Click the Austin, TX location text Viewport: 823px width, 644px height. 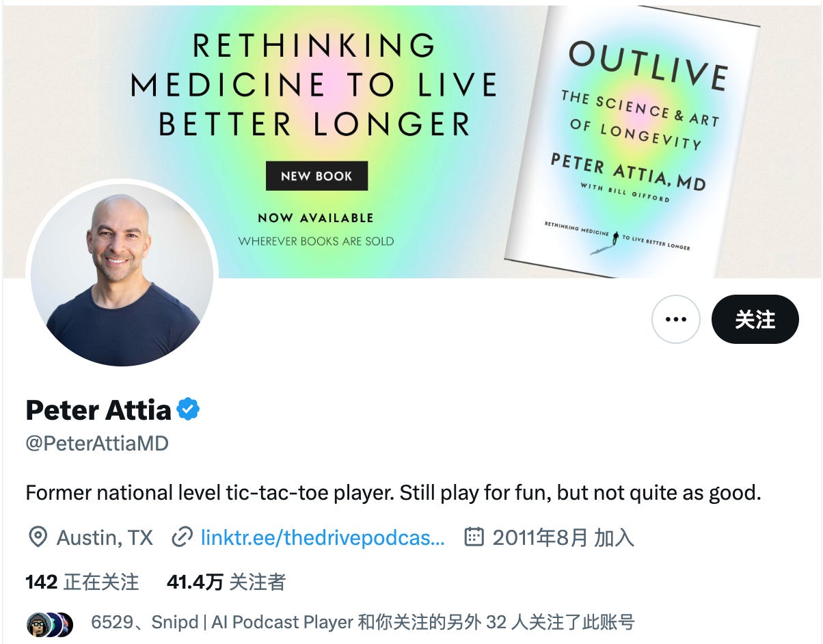coord(105,538)
